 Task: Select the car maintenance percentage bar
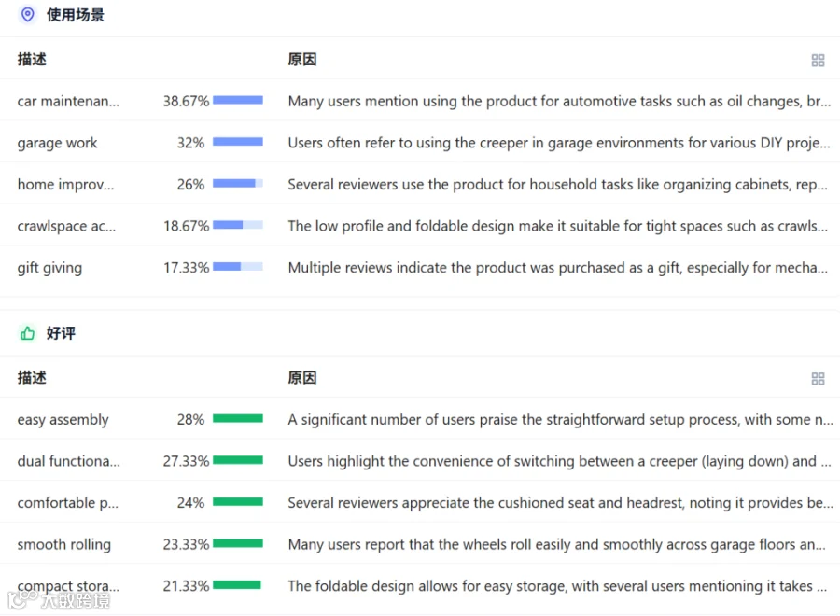238,100
